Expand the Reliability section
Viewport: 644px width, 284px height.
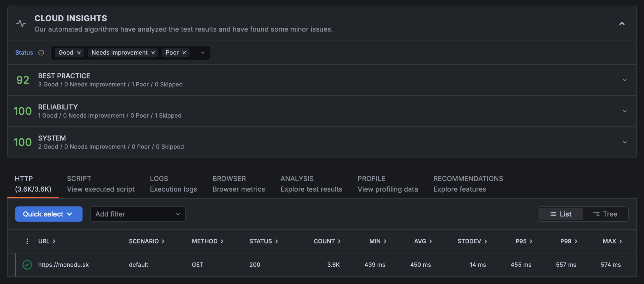pyautogui.click(x=625, y=111)
